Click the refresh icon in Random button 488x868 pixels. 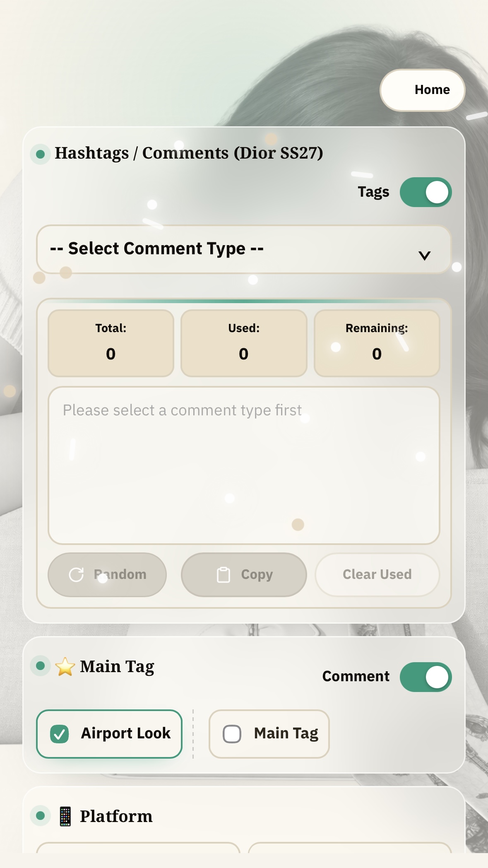76,574
